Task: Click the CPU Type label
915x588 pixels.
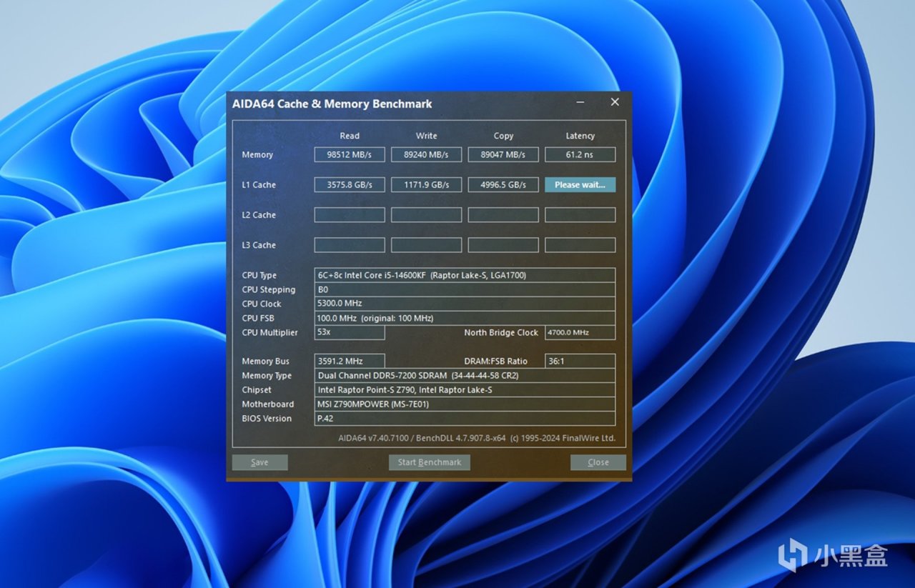Action: [x=259, y=276]
